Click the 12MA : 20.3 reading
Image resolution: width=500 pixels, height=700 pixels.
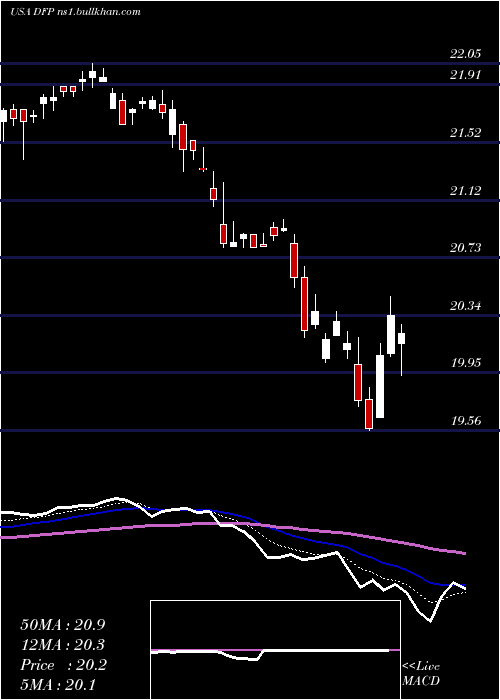(x=63, y=645)
